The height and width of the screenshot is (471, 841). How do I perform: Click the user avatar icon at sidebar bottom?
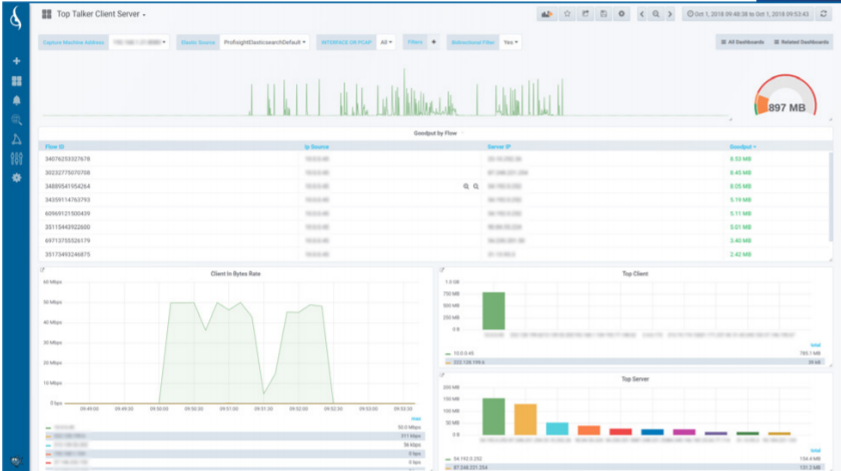click(x=17, y=461)
